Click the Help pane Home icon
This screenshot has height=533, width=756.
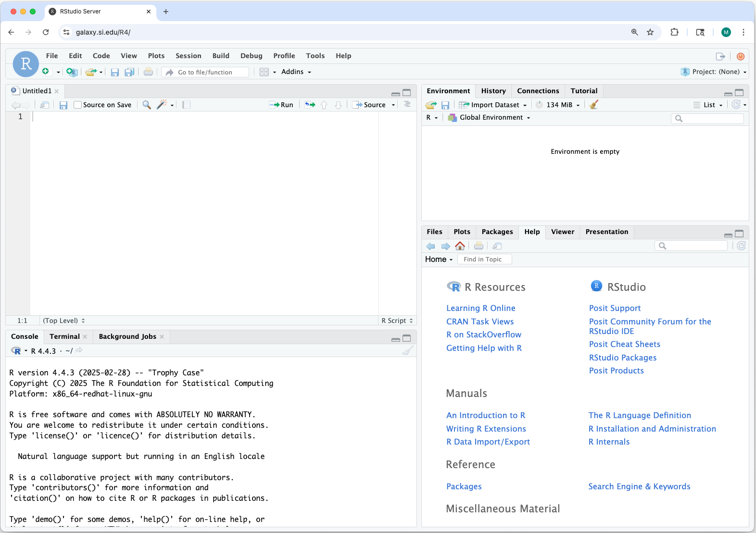[x=460, y=246]
